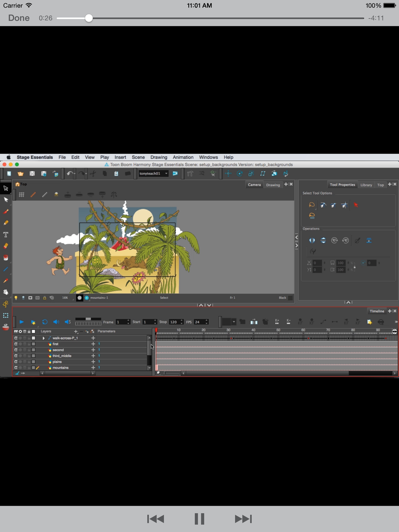The width and height of the screenshot is (399, 532).
Task: Tap Done to close the video
Action: (x=19, y=18)
